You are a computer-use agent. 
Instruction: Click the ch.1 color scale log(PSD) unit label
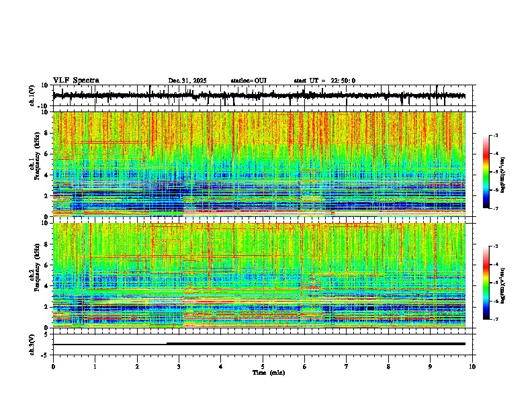[503, 175]
